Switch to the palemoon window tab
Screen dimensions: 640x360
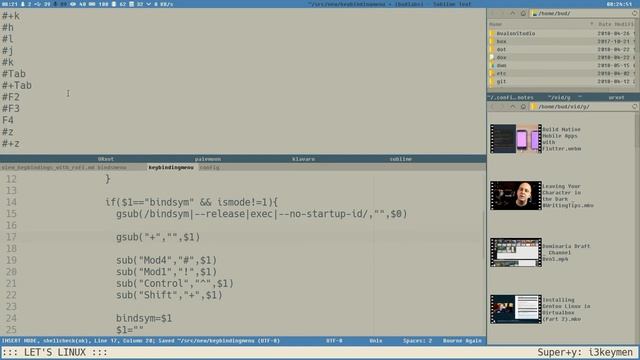(x=208, y=159)
